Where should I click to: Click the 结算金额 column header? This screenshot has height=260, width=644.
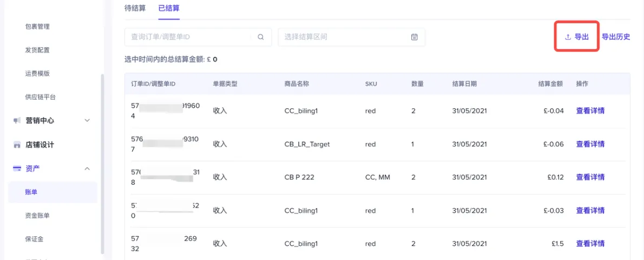pyautogui.click(x=551, y=84)
